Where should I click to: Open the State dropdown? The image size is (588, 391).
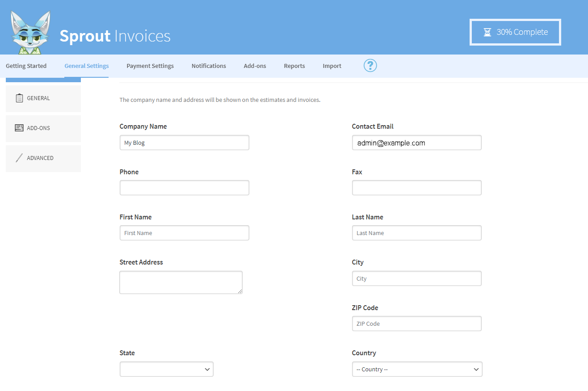[166, 369]
